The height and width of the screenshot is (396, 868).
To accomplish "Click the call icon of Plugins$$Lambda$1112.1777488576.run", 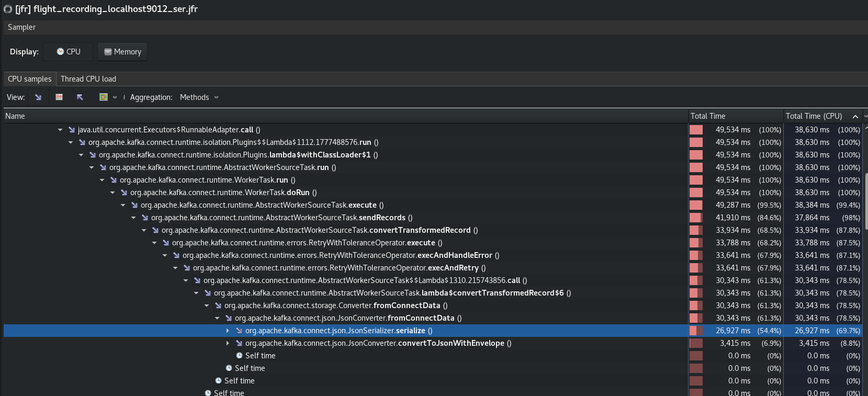I will (82, 142).
